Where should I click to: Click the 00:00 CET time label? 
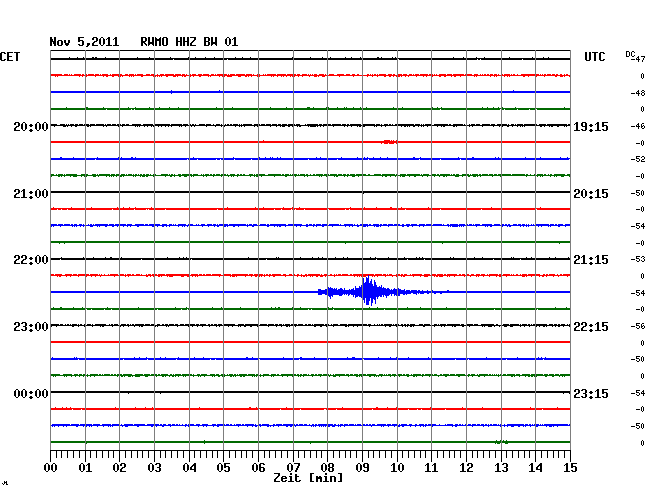31,393
